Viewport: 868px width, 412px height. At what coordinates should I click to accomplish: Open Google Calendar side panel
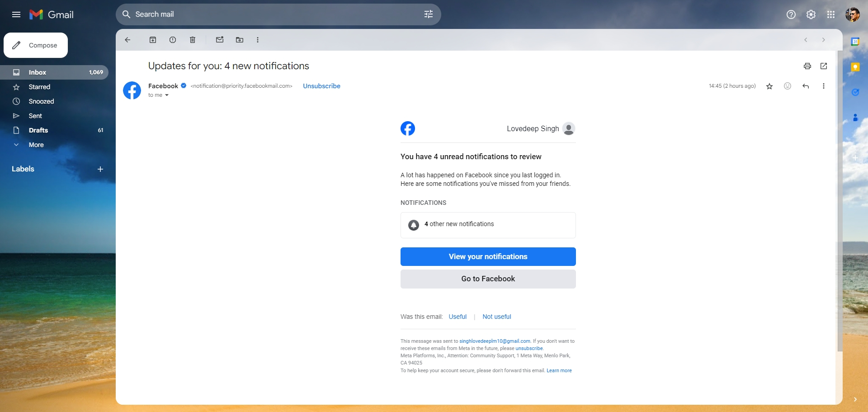pos(855,42)
